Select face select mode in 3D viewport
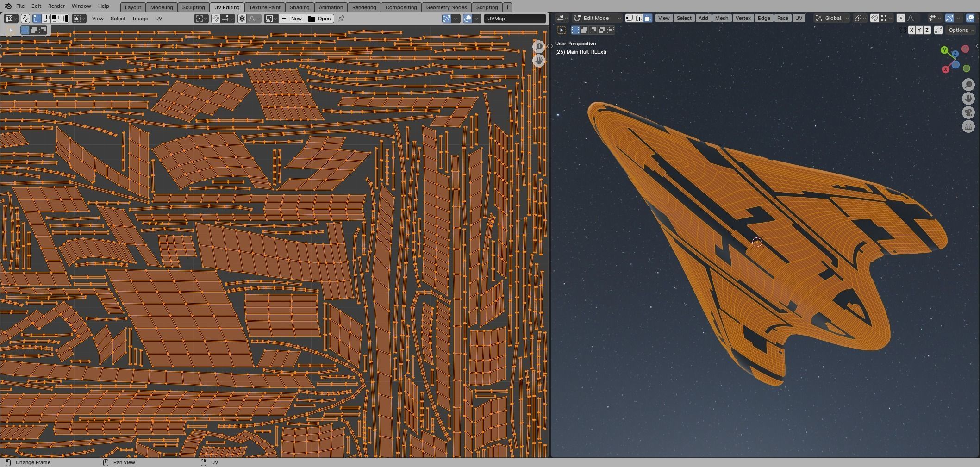The image size is (980, 467). [648, 18]
